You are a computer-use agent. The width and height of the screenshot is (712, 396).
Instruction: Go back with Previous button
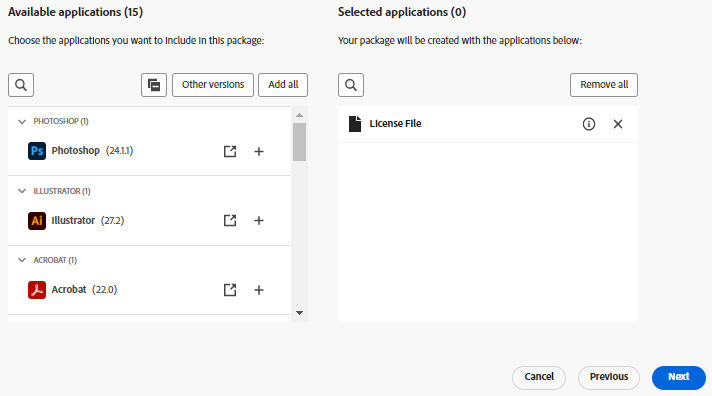[x=609, y=377]
